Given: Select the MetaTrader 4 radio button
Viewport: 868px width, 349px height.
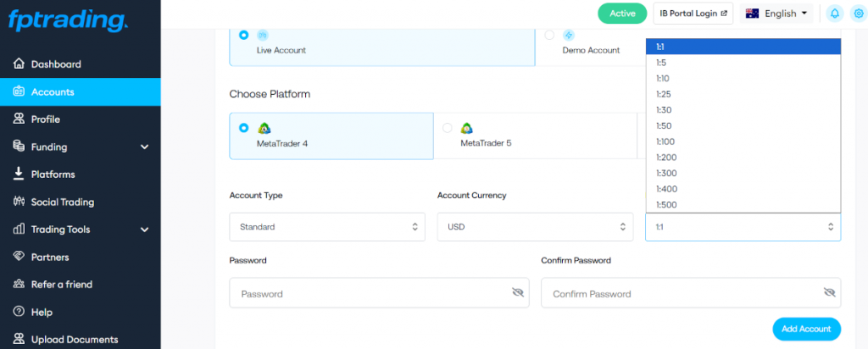Looking at the screenshot, I should click(243, 128).
